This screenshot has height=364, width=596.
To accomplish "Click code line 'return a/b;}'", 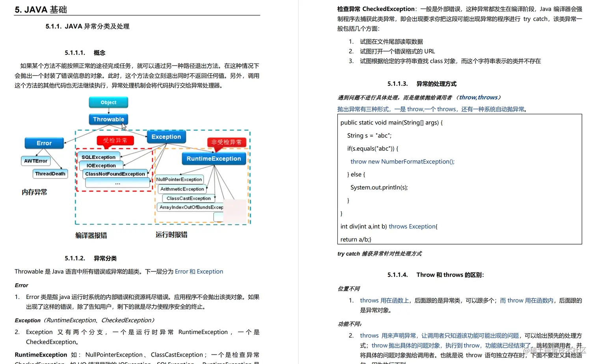I will [356, 240].
